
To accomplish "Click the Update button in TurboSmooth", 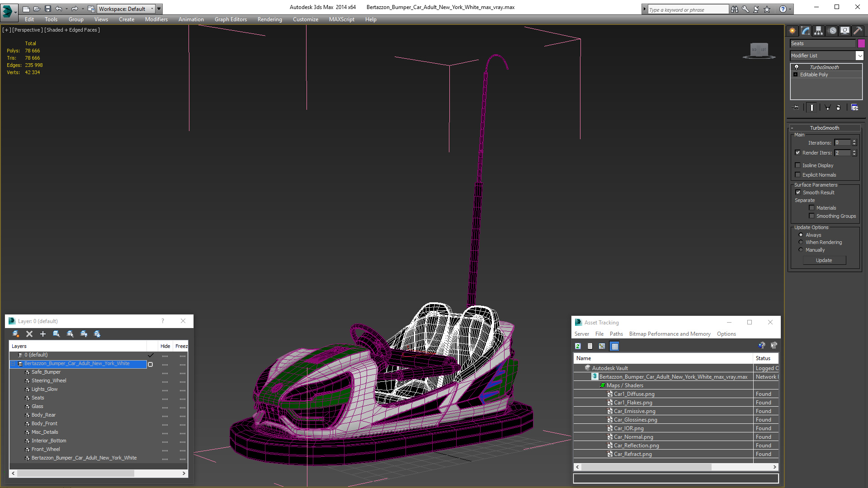I will 824,260.
